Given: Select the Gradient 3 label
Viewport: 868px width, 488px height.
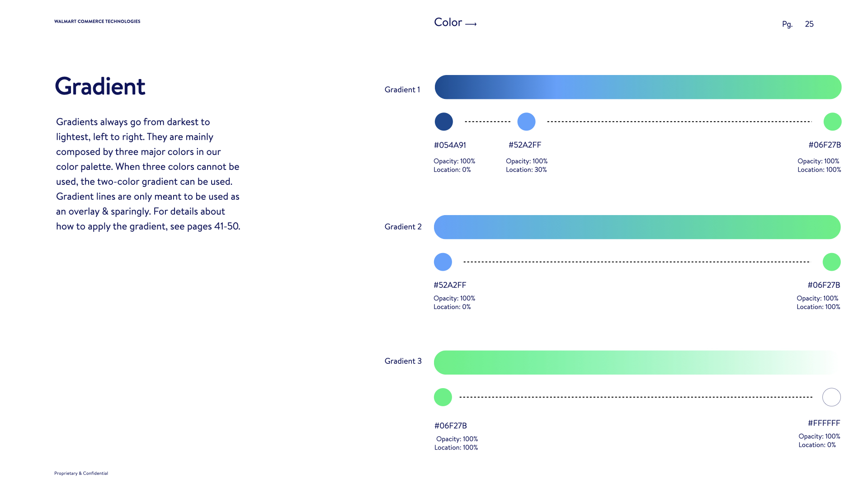Looking at the screenshot, I should pos(403,361).
